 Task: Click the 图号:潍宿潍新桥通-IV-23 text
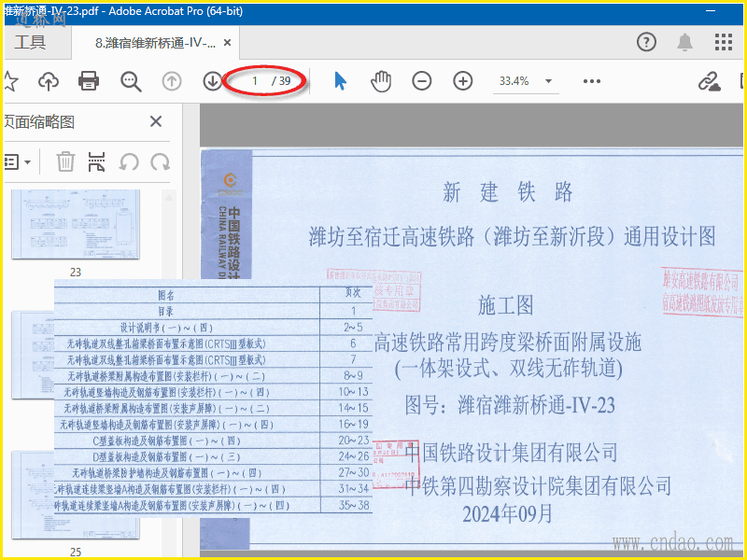coord(510,405)
